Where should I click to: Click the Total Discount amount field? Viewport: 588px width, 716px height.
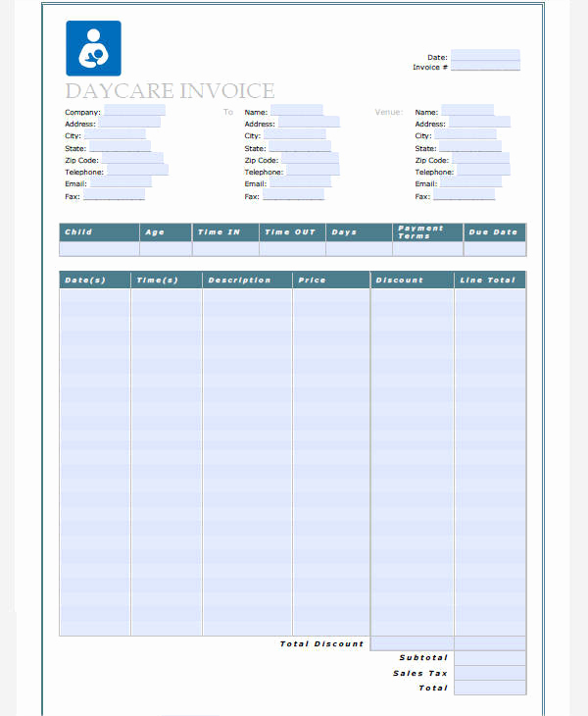coord(412,643)
